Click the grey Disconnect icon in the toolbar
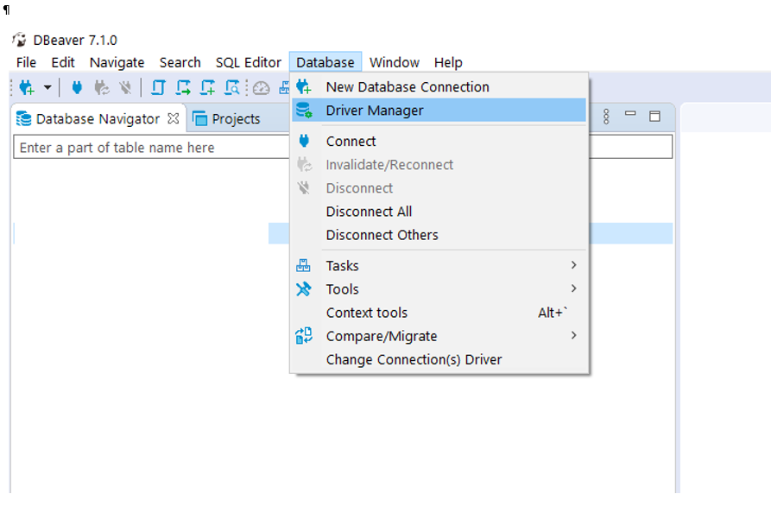Screen dimensions: 771x532 click(x=125, y=87)
